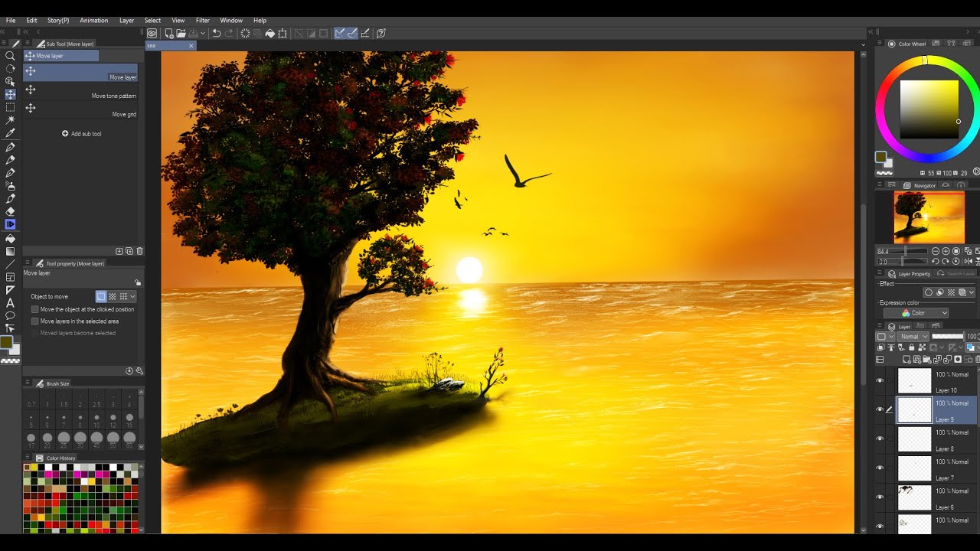Select the Move grid sub tool
The height and width of the screenshot is (551, 980).
coord(80,110)
